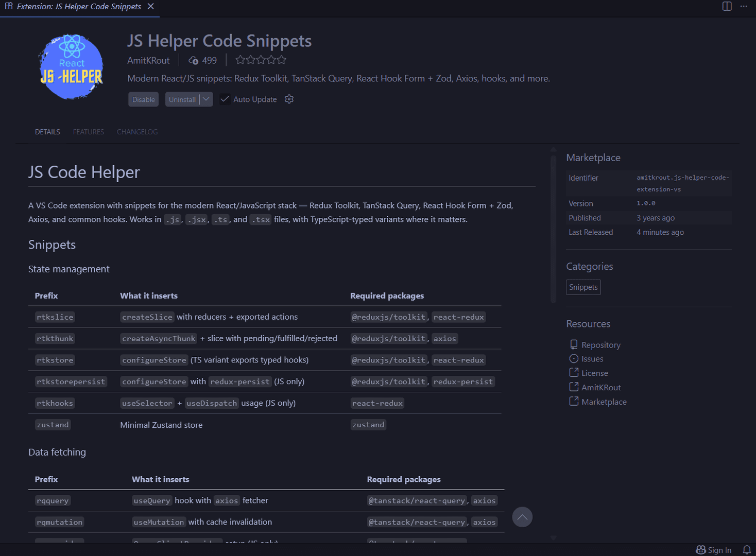The height and width of the screenshot is (556, 756).
Task: Click the Marketplace external-link icon
Action: tap(574, 401)
